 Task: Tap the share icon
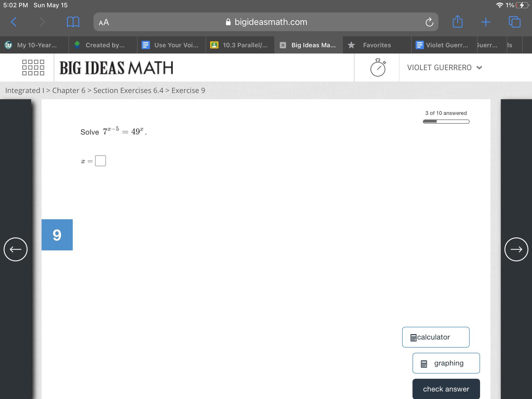[457, 22]
